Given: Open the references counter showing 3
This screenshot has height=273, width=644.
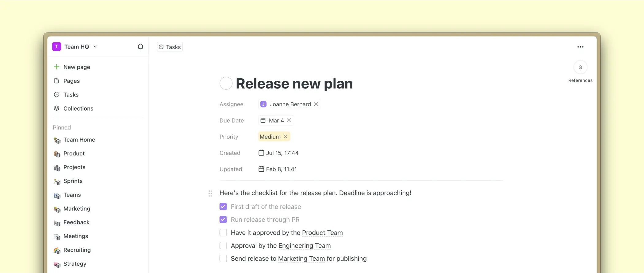Looking at the screenshot, I should pyautogui.click(x=580, y=68).
